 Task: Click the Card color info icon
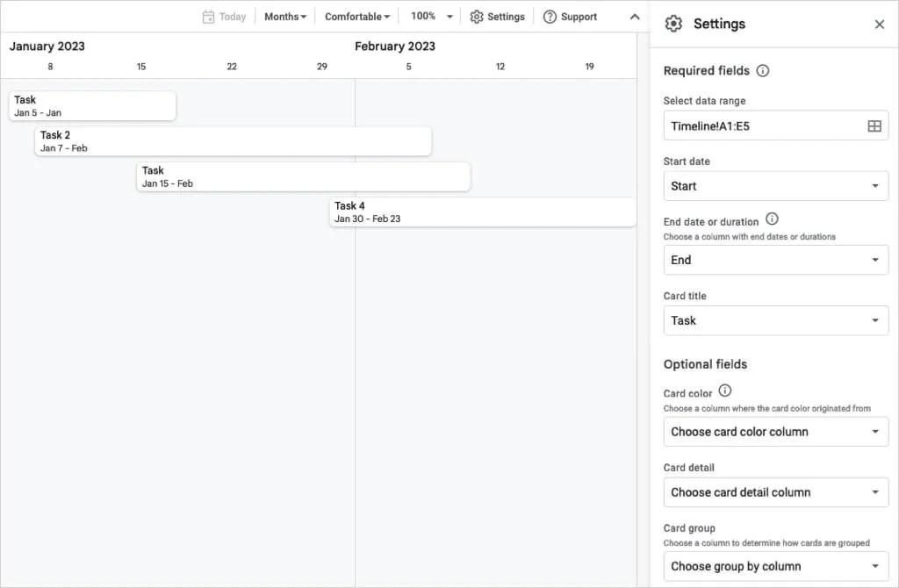724,391
